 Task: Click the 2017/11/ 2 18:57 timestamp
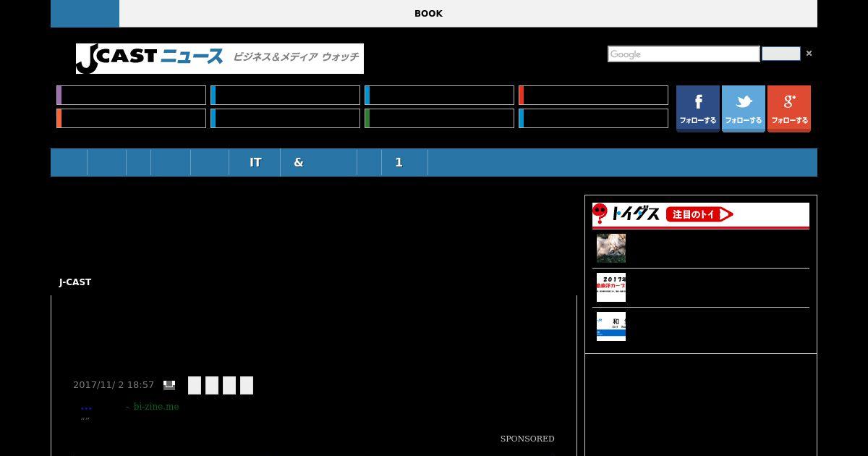114,385
